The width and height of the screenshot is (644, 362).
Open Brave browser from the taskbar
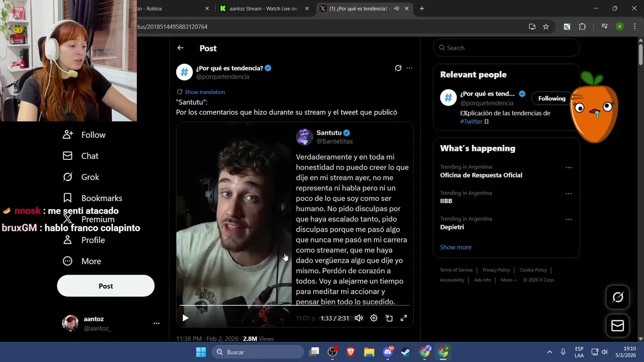351,352
